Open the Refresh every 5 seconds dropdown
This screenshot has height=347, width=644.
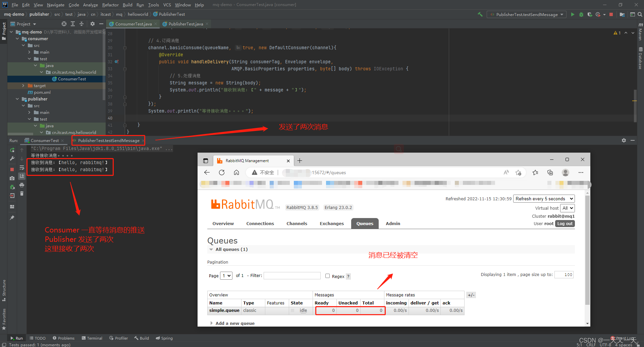click(x=543, y=198)
